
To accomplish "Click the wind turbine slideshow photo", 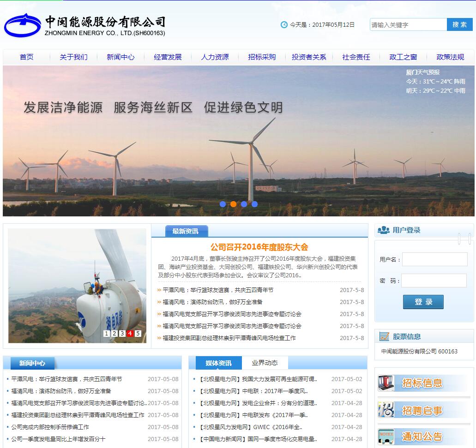I will (x=78, y=286).
